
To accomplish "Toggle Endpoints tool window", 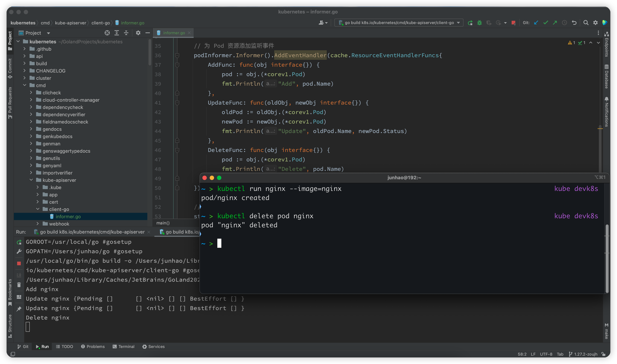I will (x=606, y=44).
